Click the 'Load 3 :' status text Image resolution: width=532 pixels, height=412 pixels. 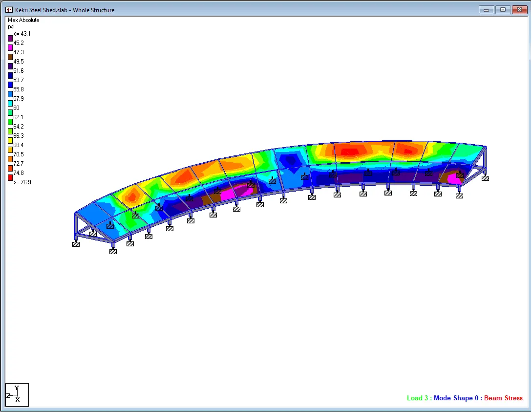coord(419,398)
